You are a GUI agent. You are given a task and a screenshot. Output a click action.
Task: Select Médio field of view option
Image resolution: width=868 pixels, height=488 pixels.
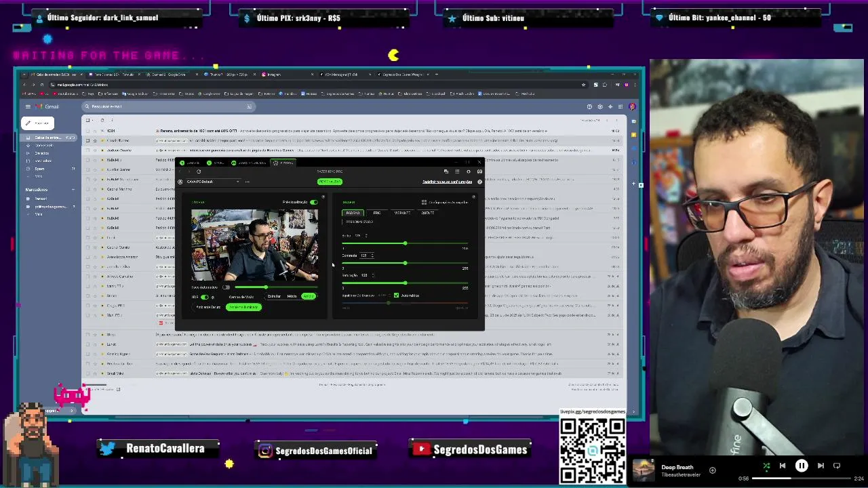click(x=292, y=296)
